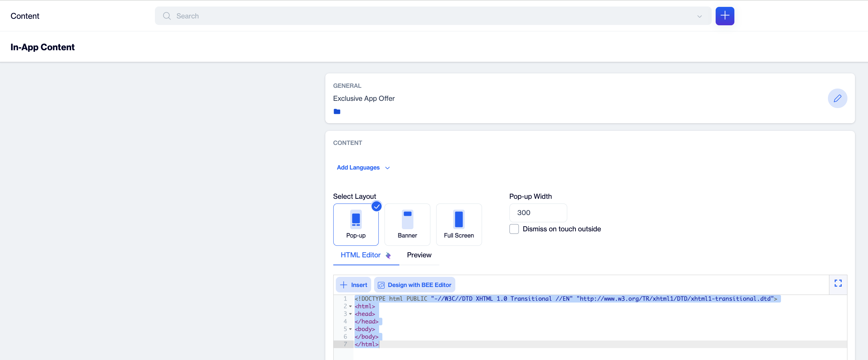Collapse the body tag fold arrow on line 5
This screenshot has height=360, width=868.
pos(350,329)
